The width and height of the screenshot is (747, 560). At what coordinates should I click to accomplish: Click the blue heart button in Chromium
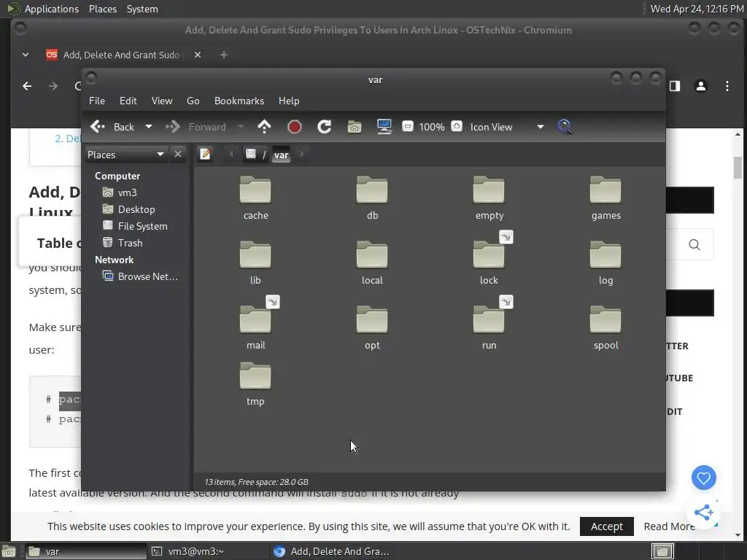click(x=704, y=478)
